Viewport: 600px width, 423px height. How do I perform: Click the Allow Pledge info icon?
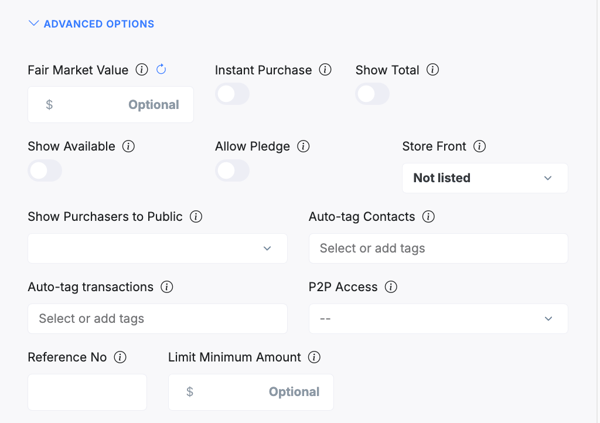click(x=304, y=146)
